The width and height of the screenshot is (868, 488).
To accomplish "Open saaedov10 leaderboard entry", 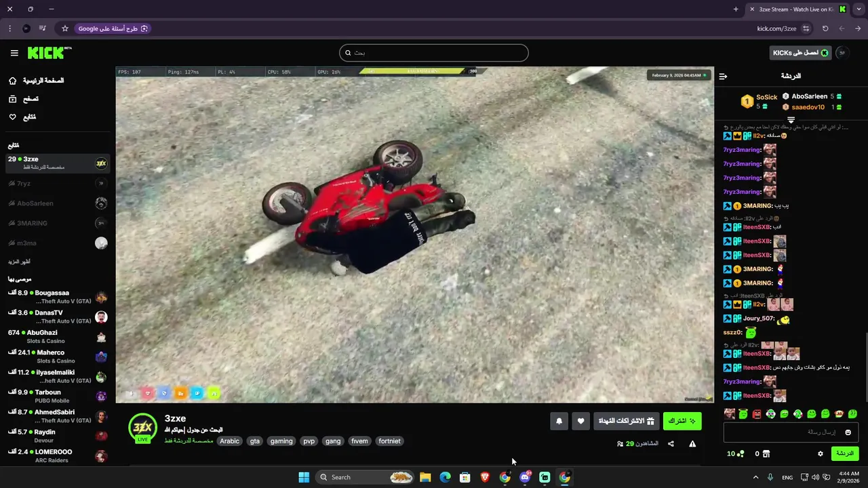I will [x=812, y=107].
